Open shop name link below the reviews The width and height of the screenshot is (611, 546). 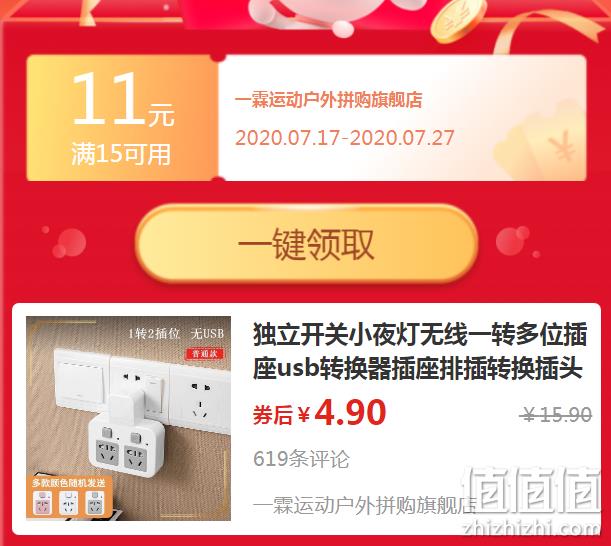(365, 505)
